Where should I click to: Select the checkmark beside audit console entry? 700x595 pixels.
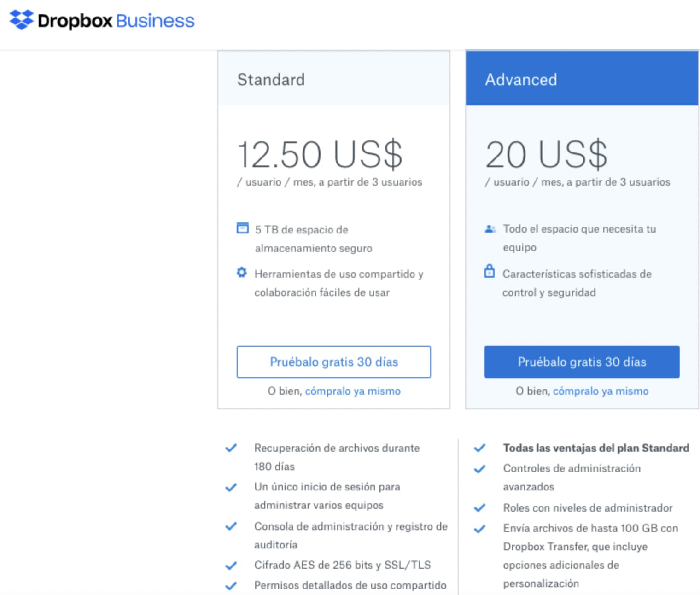pos(232,526)
